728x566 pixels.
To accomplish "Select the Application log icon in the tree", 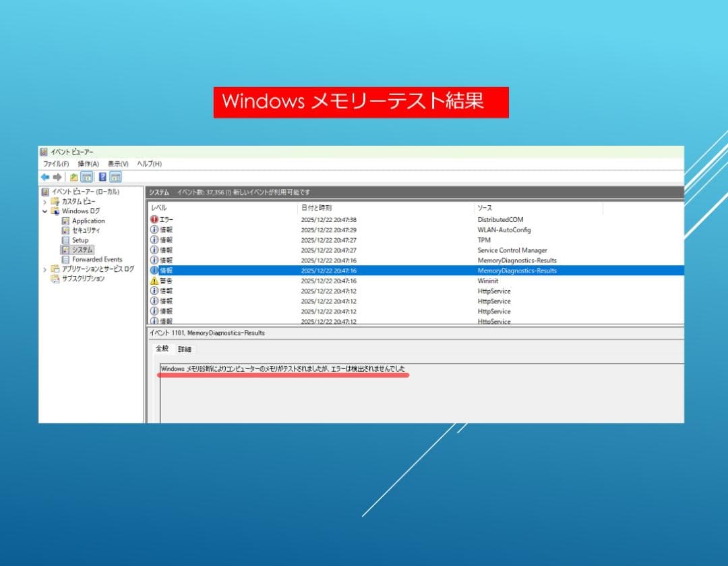I will click(x=66, y=221).
